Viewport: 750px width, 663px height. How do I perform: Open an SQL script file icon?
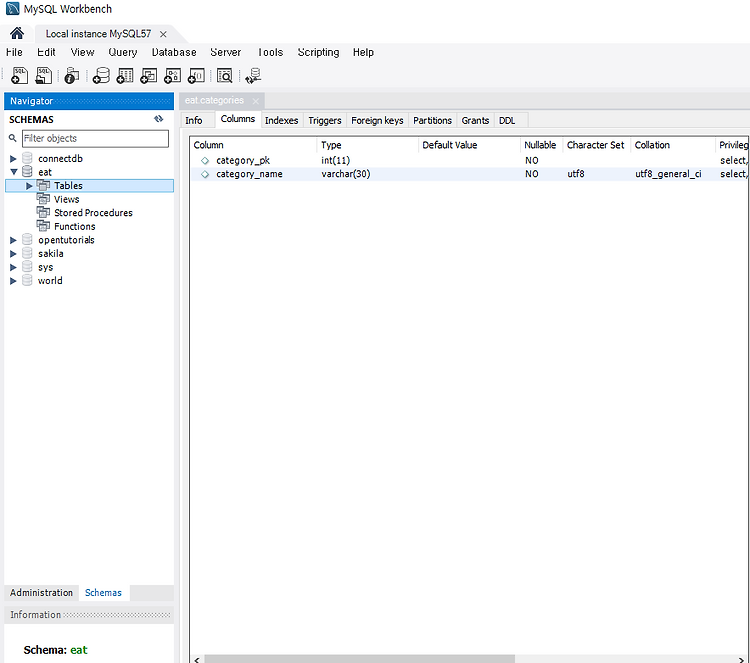(44, 76)
